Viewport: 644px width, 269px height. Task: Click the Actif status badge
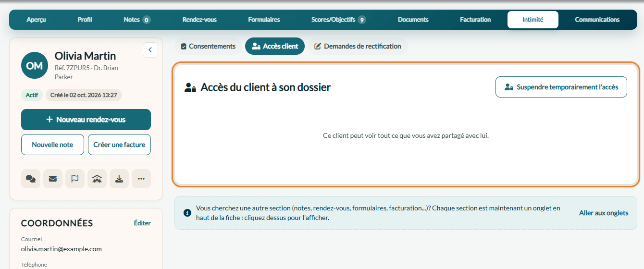(32, 95)
